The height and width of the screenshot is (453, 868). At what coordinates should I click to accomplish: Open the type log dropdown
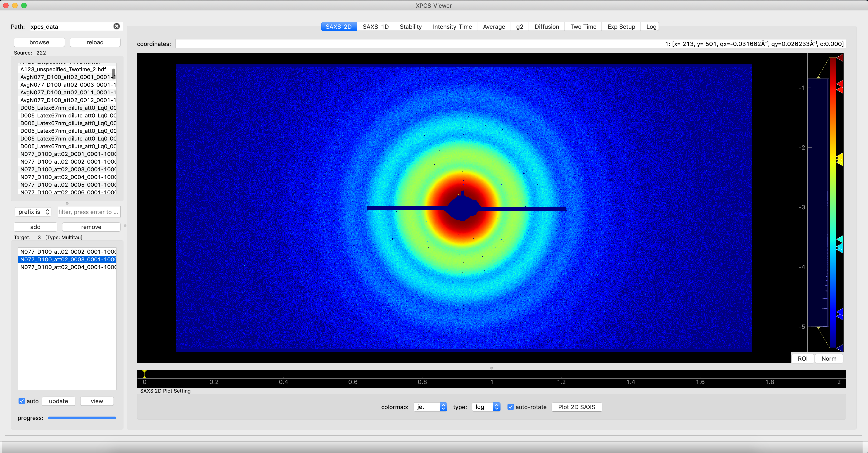pyautogui.click(x=486, y=407)
